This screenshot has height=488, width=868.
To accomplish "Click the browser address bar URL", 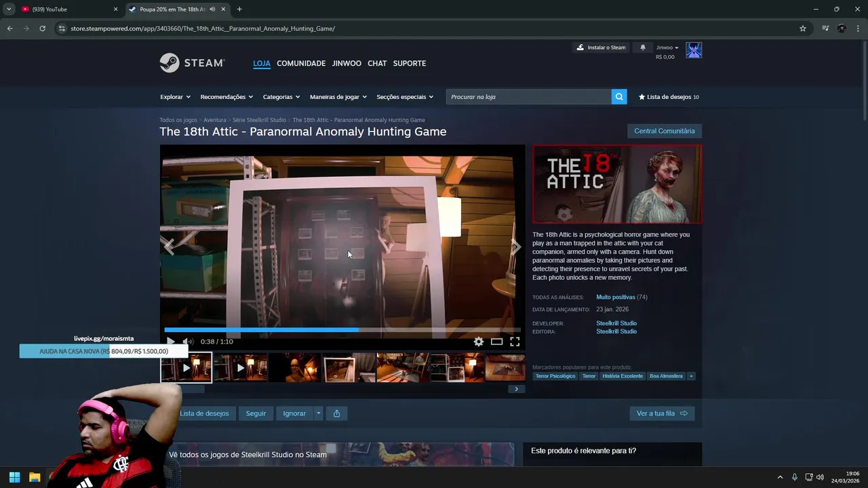I will tap(203, 28).
